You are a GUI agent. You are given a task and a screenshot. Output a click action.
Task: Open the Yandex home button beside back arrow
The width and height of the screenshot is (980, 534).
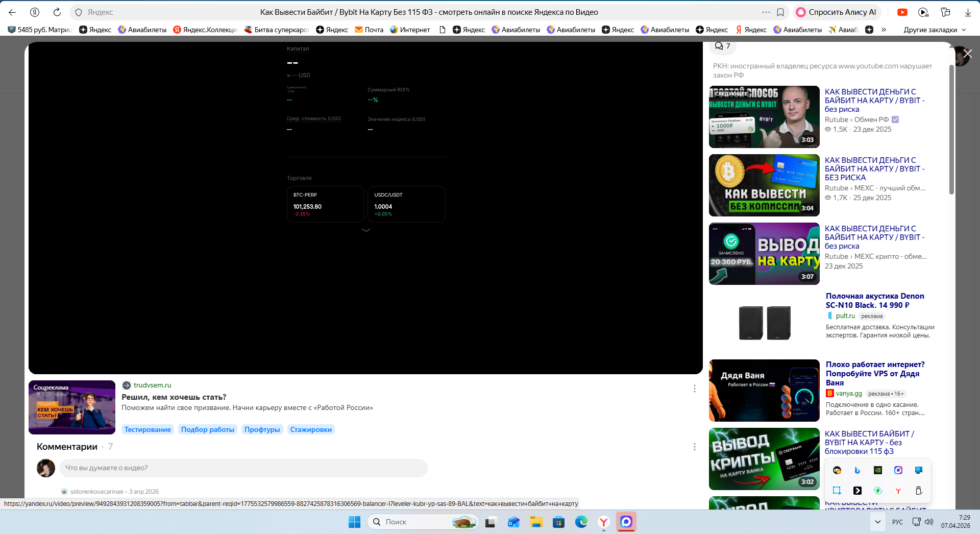point(35,12)
